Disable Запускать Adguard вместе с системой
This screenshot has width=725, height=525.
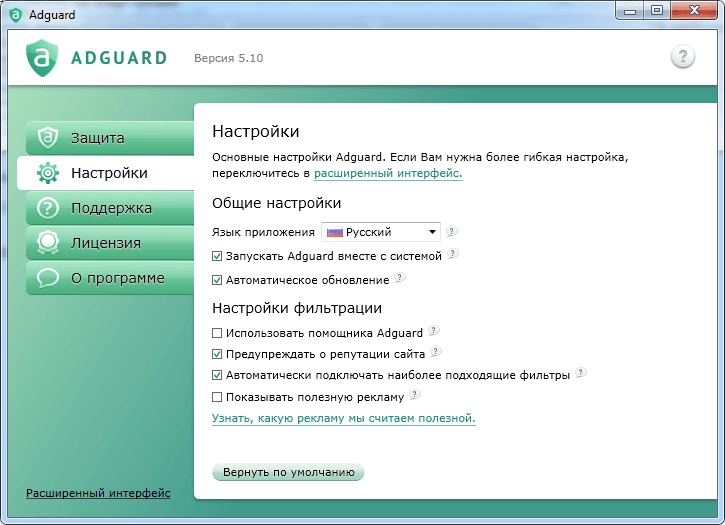click(217, 256)
